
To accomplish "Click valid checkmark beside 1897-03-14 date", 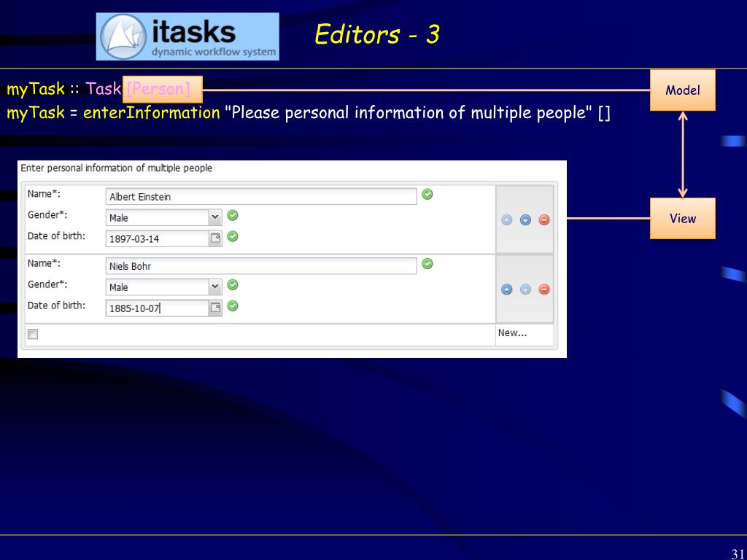I will (233, 236).
